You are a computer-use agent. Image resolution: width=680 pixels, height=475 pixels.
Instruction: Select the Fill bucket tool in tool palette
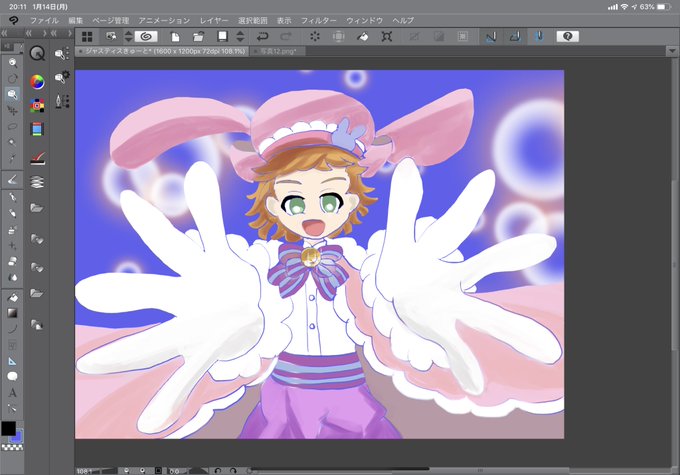click(x=13, y=297)
